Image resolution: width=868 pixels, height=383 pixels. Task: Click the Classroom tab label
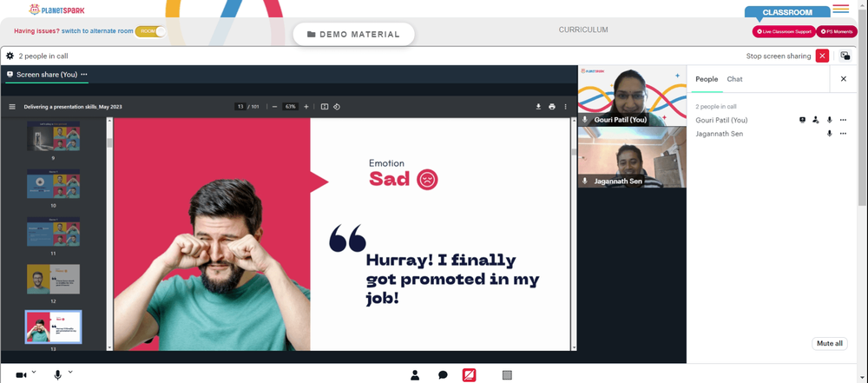[787, 12]
